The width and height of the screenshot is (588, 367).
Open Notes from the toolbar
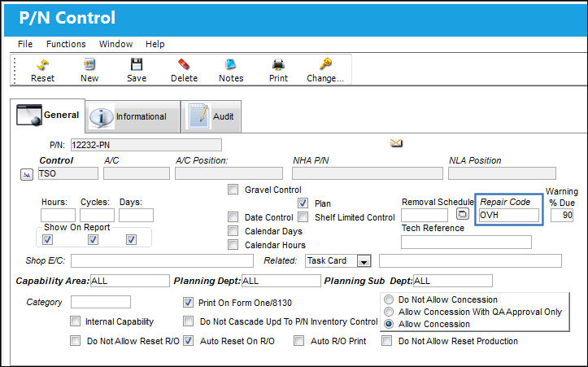(231, 64)
